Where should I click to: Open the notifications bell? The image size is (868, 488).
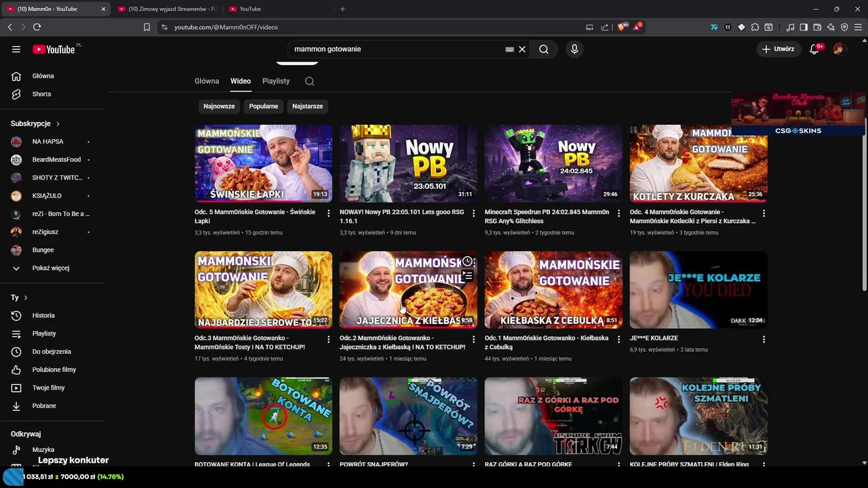pyautogui.click(x=814, y=49)
